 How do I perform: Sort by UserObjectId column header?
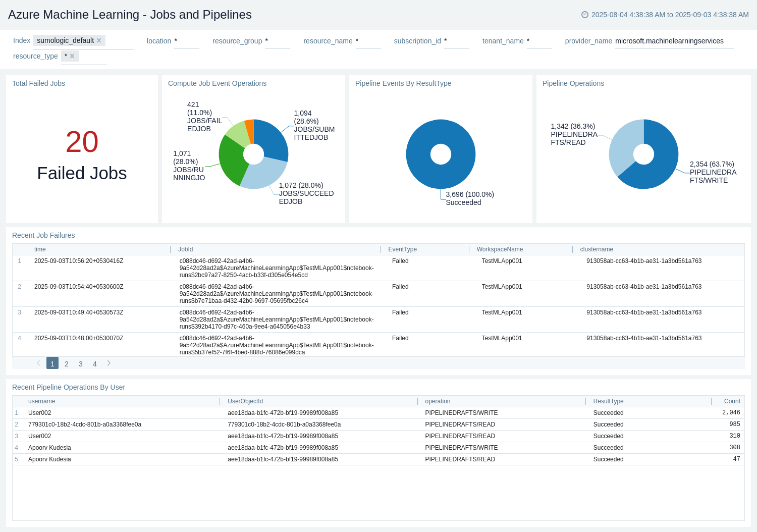coord(245,401)
